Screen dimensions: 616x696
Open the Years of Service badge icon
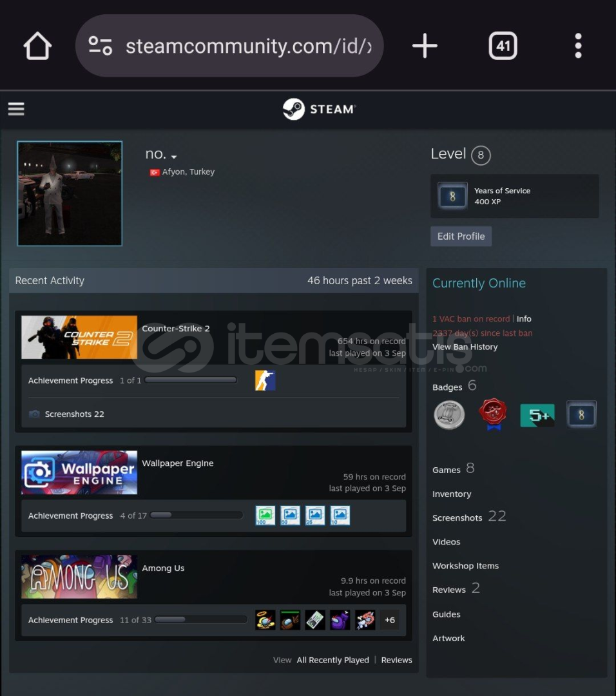pos(452,196)
